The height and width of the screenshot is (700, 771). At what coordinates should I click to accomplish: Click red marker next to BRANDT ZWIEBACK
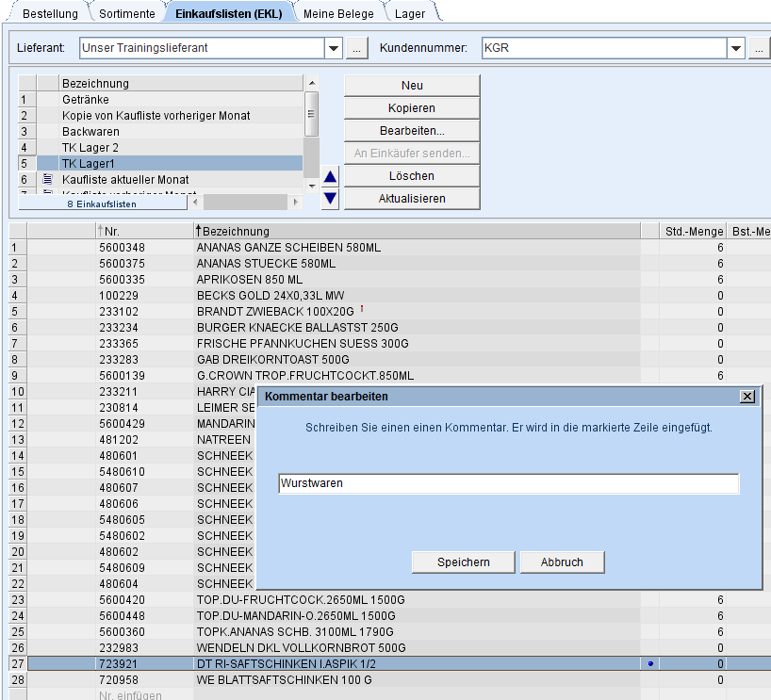pos(363,309)
